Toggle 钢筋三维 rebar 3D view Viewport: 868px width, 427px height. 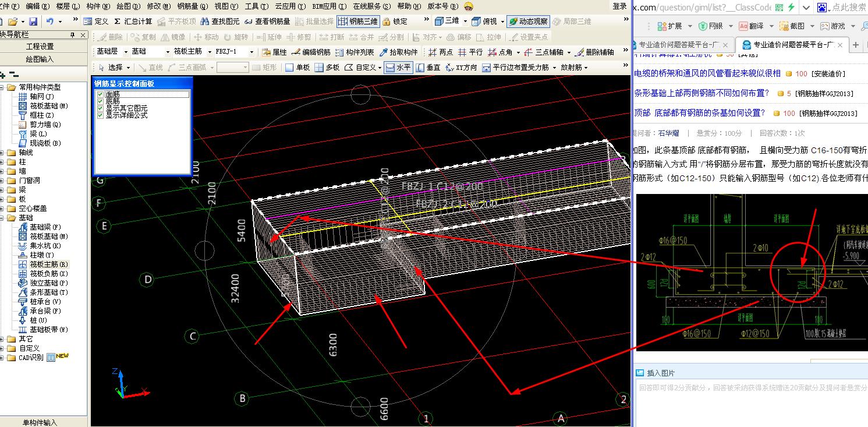click(358, 22)
